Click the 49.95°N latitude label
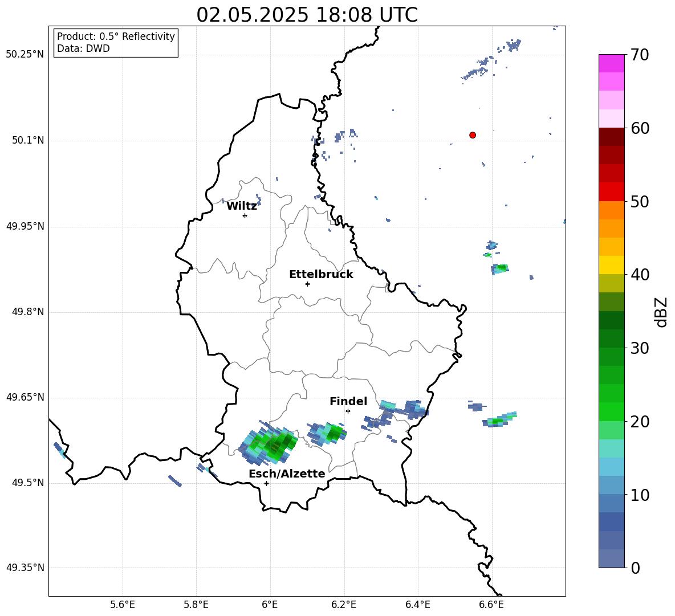The width and height of the screenshot is (675, 616). coord(25,226)
